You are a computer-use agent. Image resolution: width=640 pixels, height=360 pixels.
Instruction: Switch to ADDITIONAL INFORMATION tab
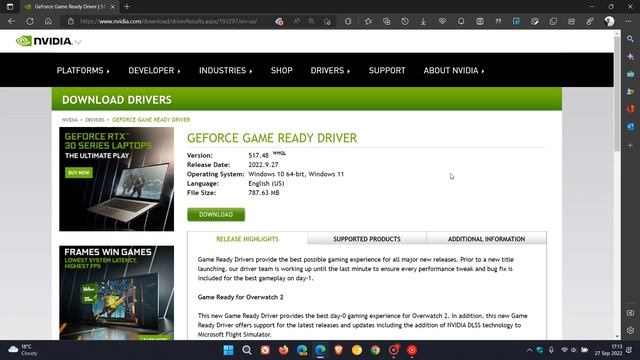486,239
